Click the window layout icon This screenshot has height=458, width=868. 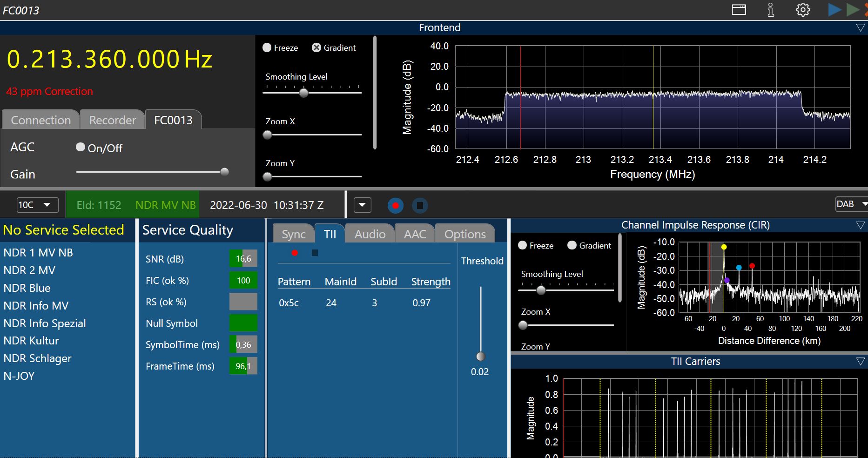(x=739, y=10)
